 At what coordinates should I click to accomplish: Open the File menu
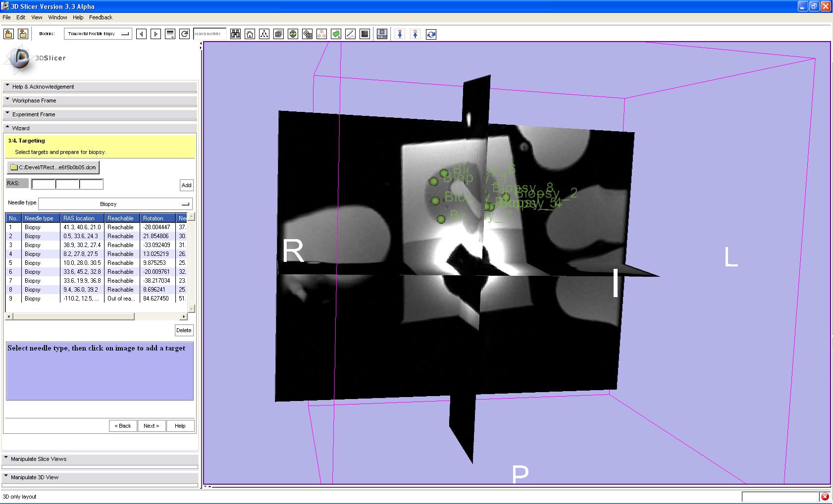click(6, 17)
